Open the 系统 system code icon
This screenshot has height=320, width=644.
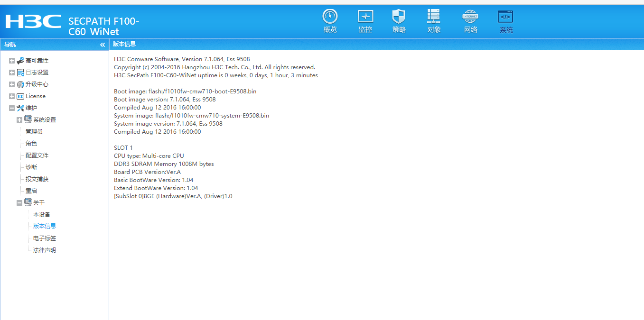coord(505,17)
